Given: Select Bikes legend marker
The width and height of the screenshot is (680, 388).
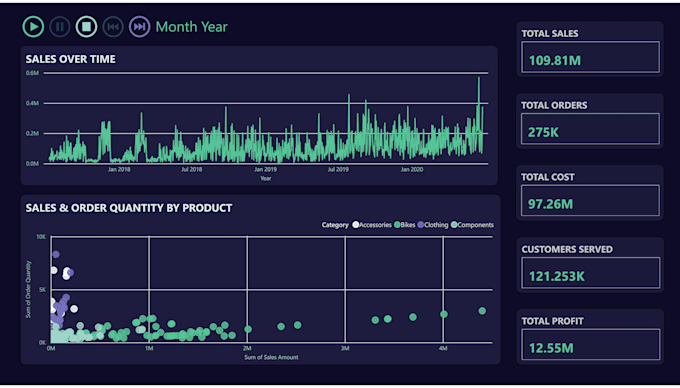Looking at the screenshot, I should (397, 225).
